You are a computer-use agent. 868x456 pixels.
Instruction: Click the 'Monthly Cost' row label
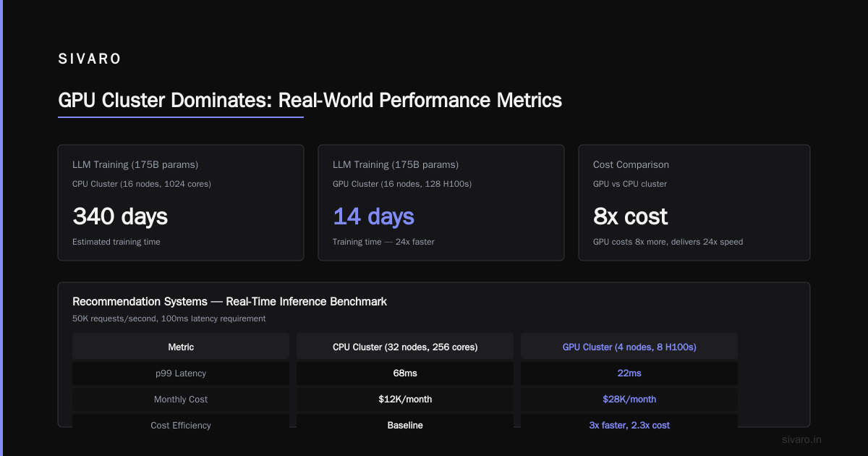181,399
